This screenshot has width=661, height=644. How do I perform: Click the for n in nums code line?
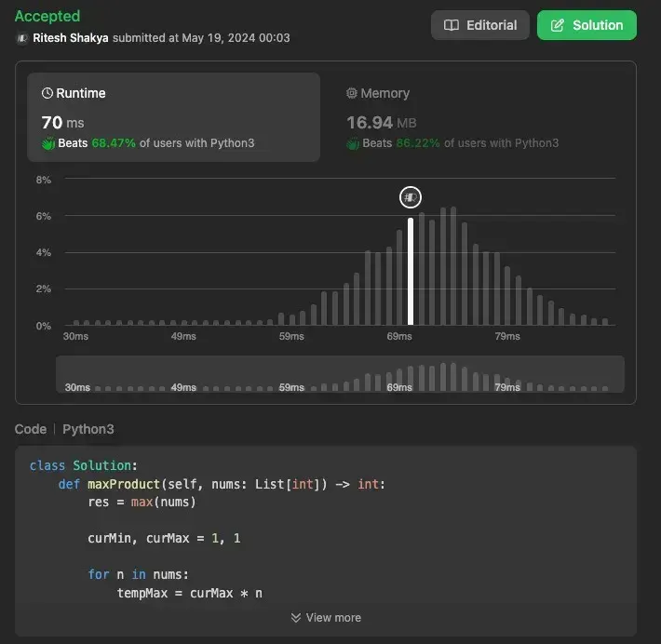139,574
